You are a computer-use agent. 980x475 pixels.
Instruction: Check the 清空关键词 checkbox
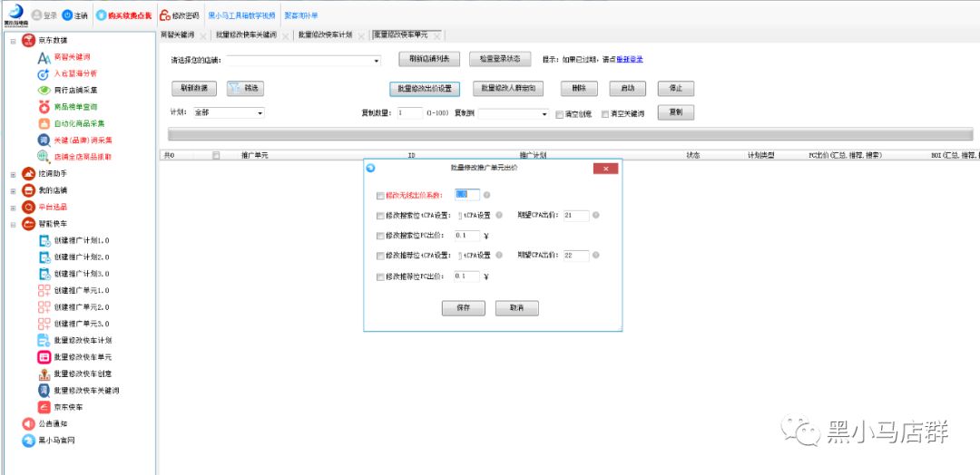(605, 114)
